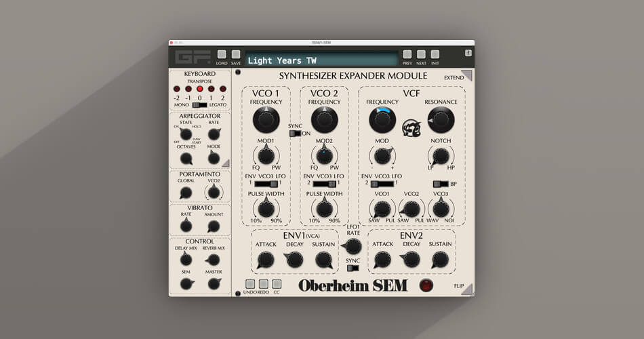
Task: Click the DELAY MIX knob
Action: 186,259
